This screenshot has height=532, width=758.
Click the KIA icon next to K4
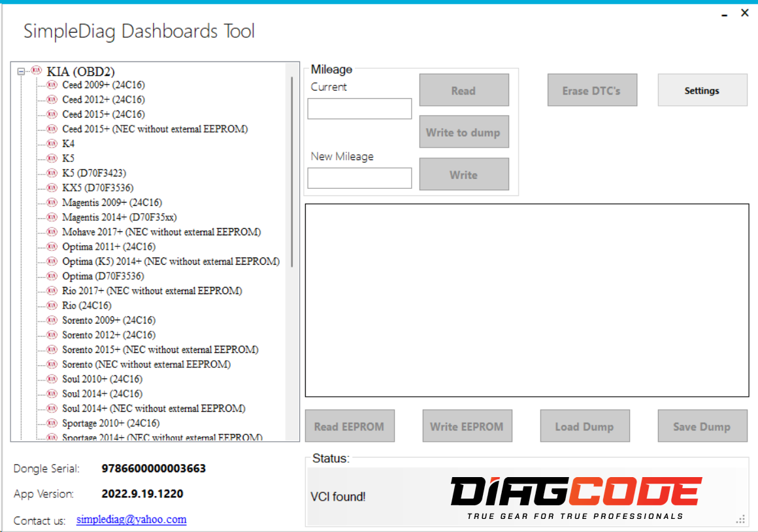click(x=52, y=143)
